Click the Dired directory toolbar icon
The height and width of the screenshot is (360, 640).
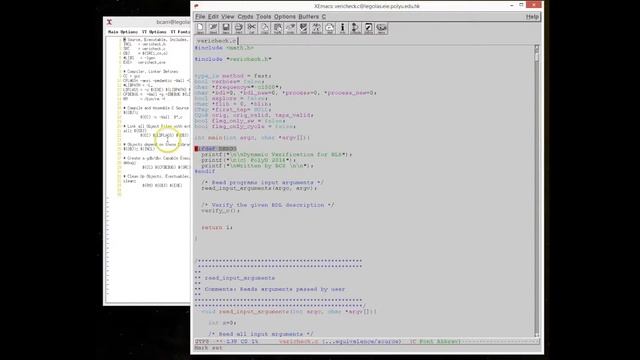pyautogui.click(x=213, y=28)
